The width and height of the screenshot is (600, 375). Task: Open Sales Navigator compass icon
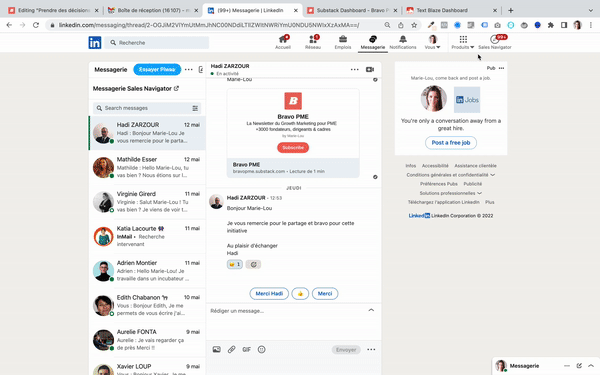coord(494,42)
